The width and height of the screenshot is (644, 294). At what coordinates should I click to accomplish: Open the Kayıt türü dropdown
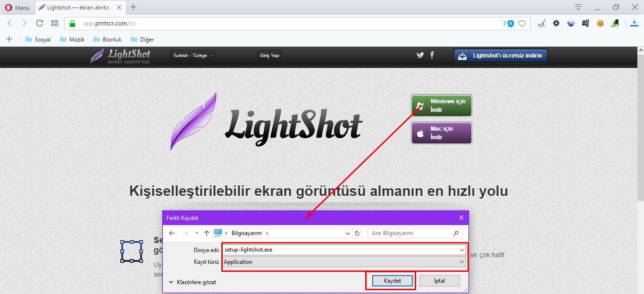tap(344, 262)
